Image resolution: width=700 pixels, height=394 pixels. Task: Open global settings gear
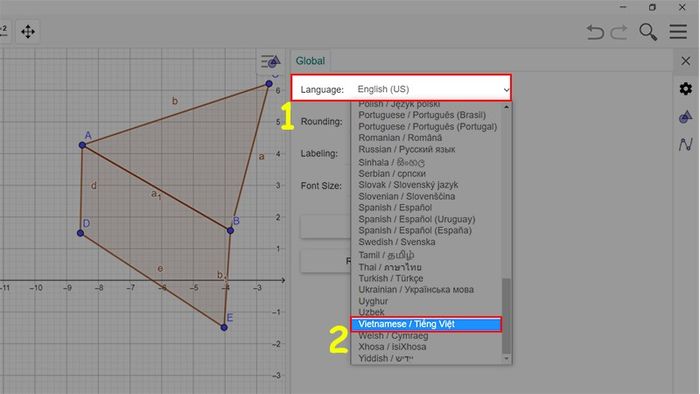pos(686,89)
